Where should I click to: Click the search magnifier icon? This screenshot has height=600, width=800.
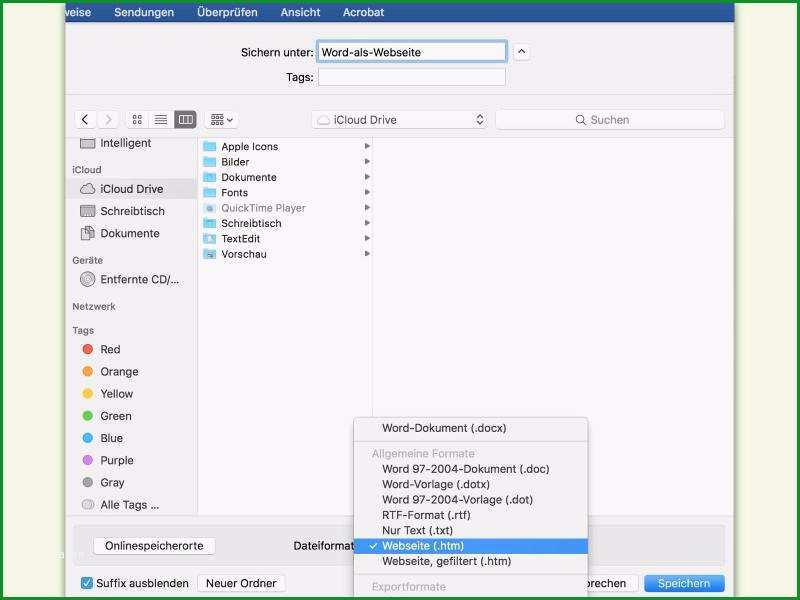click(x=580, y=120)
